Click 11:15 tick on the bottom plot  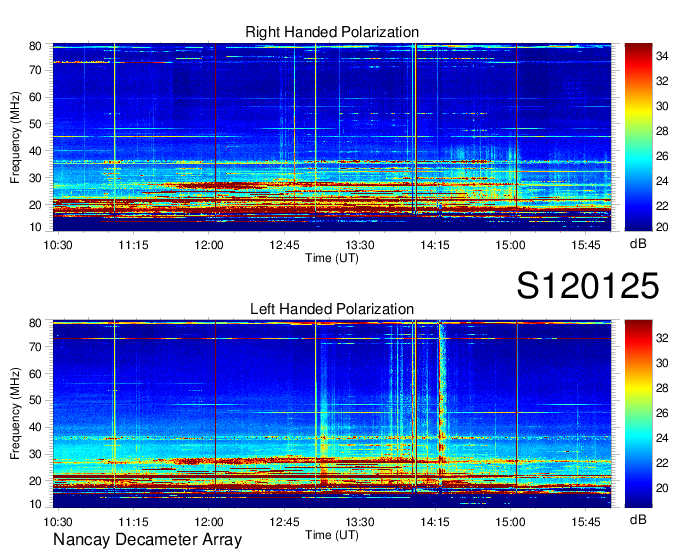[133, 522]
